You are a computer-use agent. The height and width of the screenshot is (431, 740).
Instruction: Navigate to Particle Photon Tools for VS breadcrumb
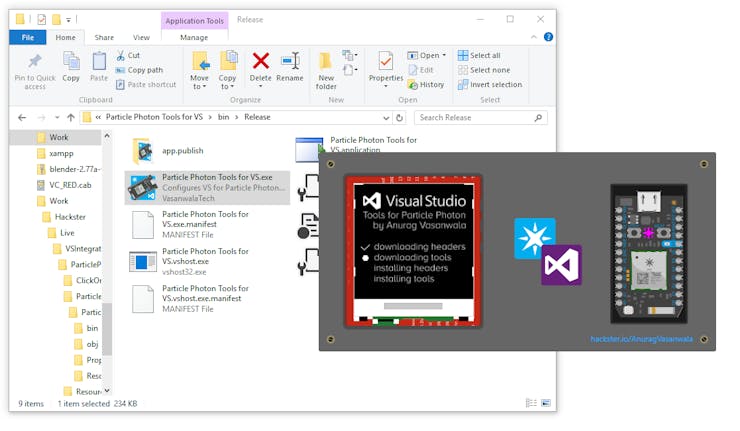[154, 117]
